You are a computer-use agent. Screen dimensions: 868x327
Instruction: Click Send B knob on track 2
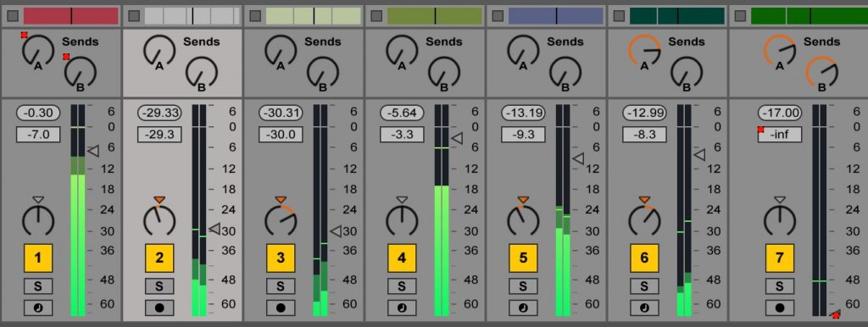coord(202,73)
